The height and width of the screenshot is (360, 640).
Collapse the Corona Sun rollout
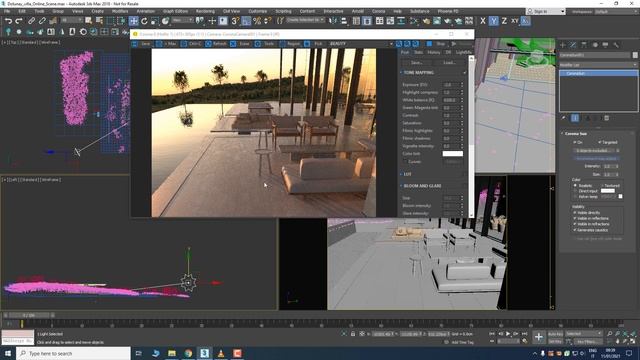(x=576, y=133)
